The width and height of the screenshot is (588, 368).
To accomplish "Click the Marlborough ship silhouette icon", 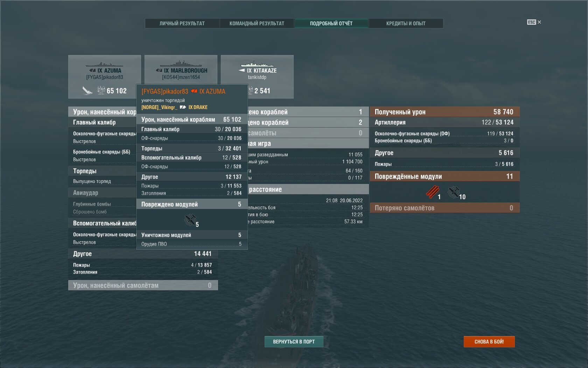I will 181,64.
